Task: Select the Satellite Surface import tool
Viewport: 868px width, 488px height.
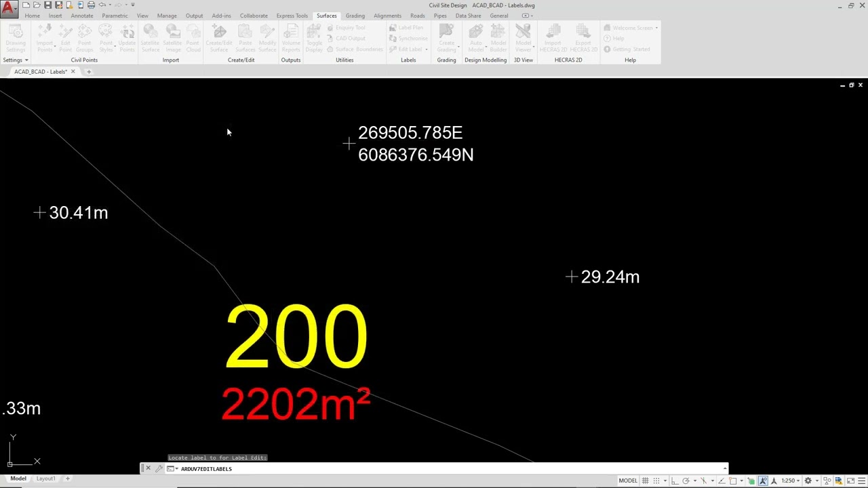Action: [x=150, y=38]
